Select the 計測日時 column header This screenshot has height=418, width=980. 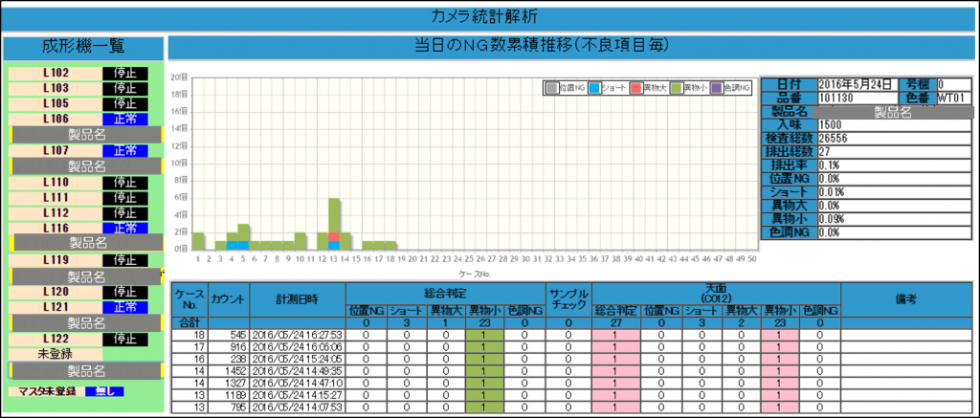pyautogui.click(x=297, y=298)
